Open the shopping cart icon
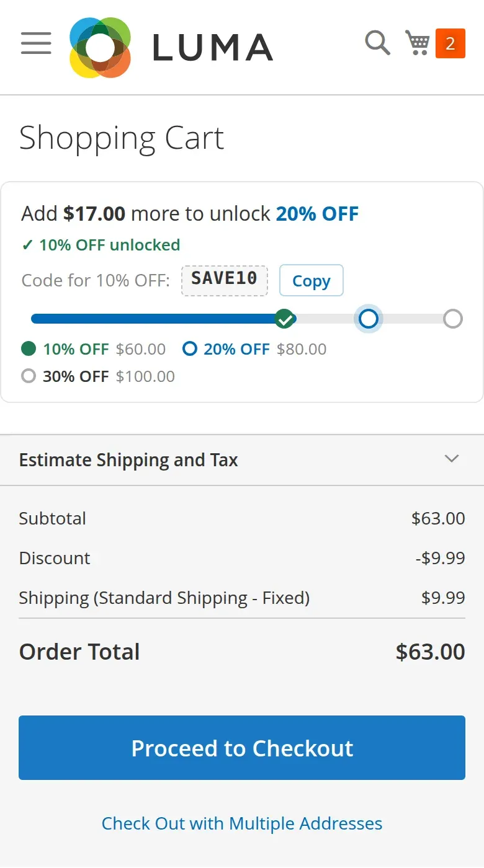Image resolution: width=484 pixels, height=868 pixels. (418, 43)
